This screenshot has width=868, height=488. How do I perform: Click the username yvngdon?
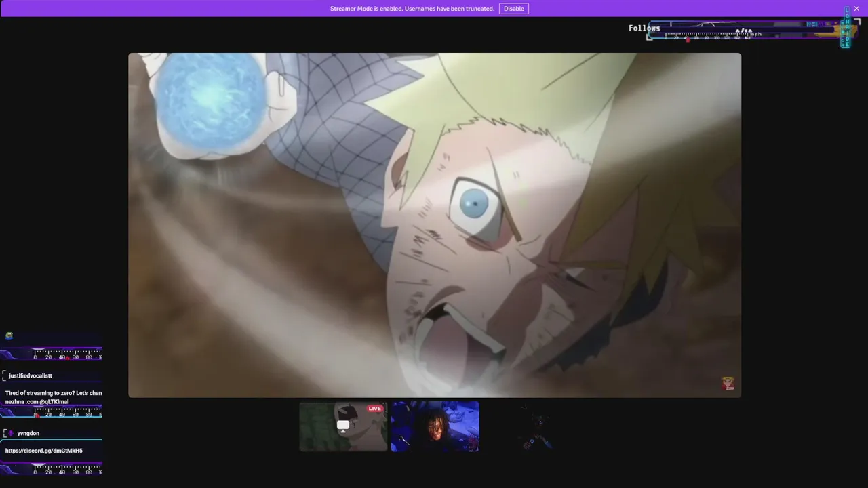point(28,433)
